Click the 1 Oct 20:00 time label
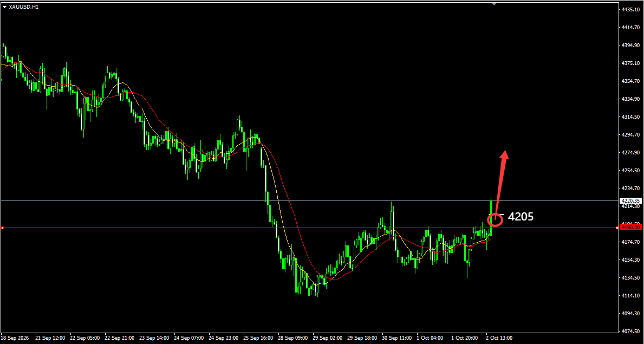Viewport: 644px width, 344px height. pos(465,338)
